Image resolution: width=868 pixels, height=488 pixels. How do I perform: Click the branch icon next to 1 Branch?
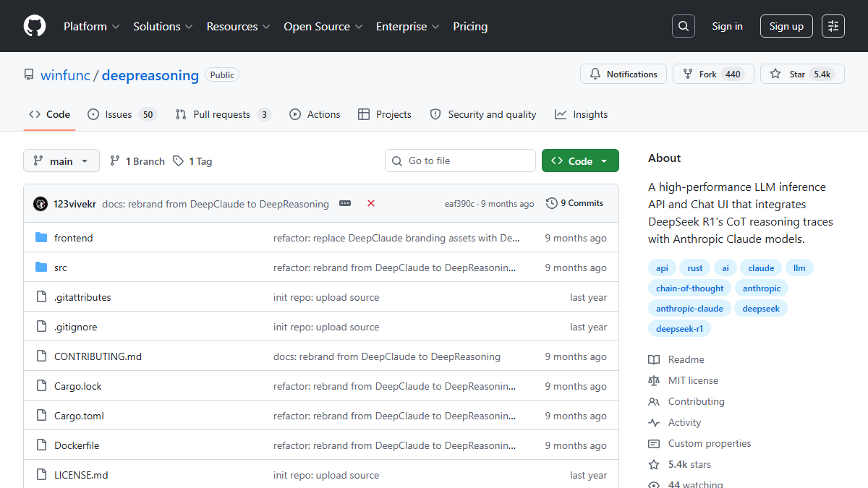[114, 161]
